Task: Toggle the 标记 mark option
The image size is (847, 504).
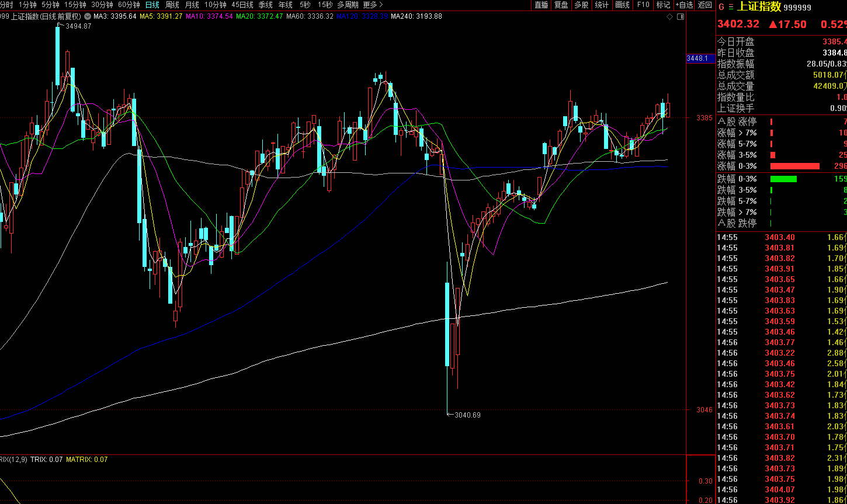Action: coord(663,5)
